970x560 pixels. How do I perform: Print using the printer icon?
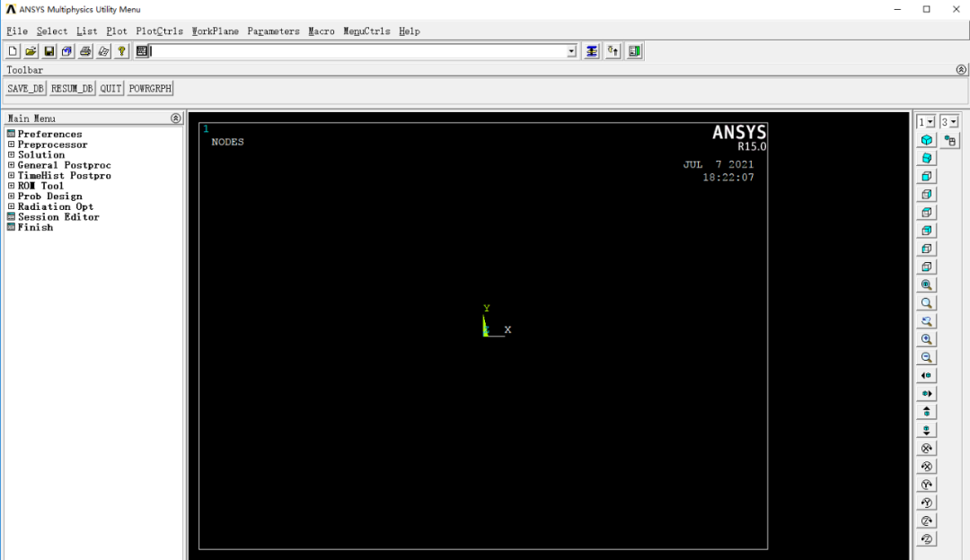click(x=85, y=51)
